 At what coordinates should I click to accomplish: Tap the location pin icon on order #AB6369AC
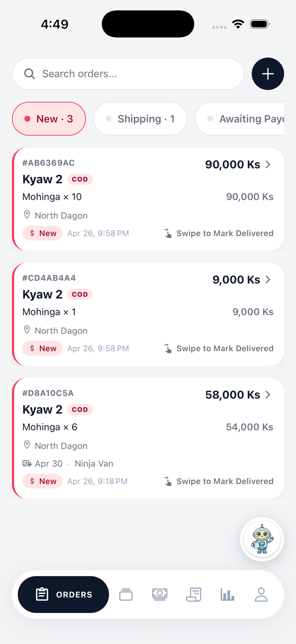tap(27, 214)
